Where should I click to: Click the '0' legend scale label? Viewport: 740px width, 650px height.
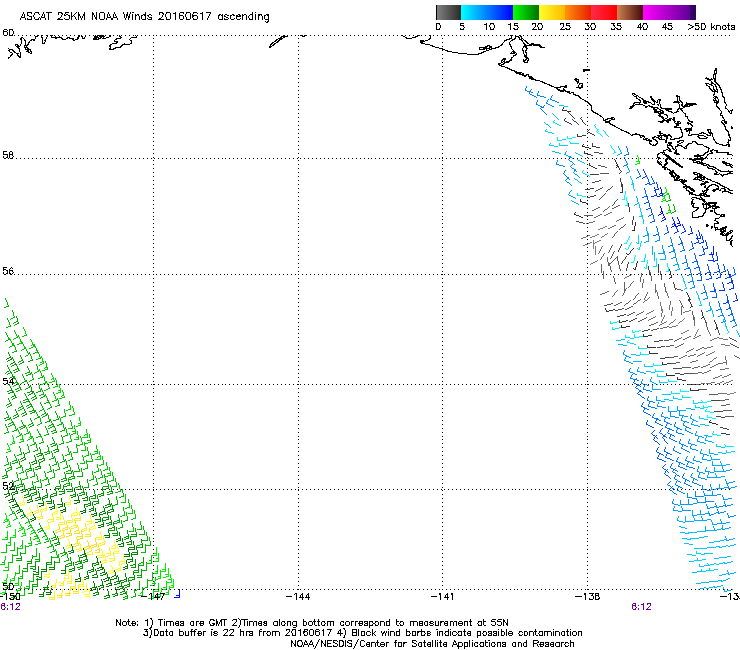pos(438,27)
